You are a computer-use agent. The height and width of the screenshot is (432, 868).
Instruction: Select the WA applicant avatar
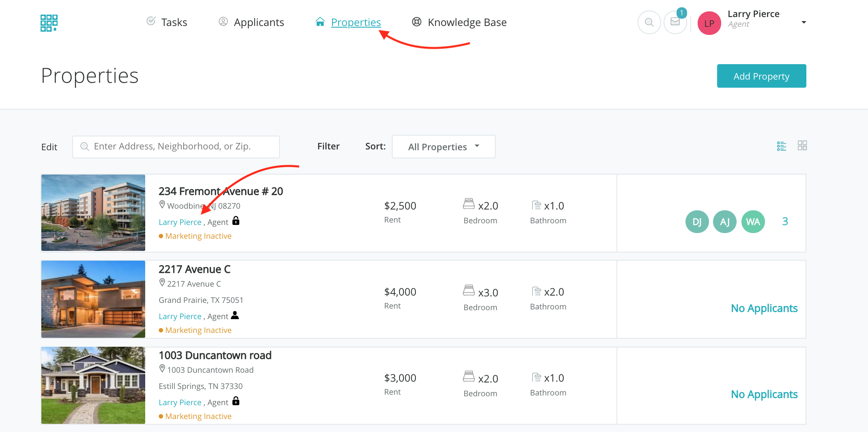753,222
